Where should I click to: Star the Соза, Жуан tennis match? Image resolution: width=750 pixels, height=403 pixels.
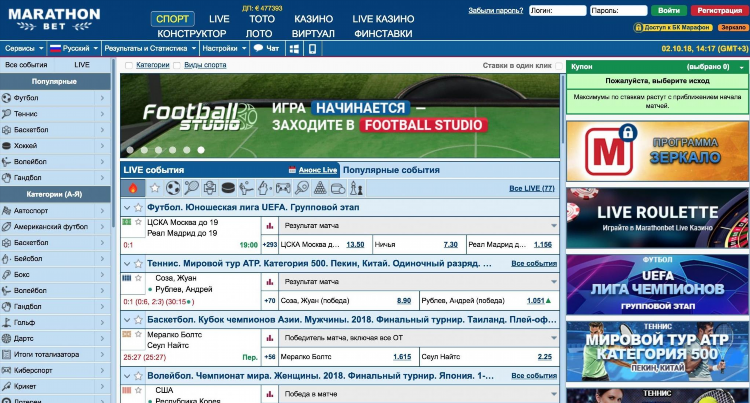click(138, 278)
